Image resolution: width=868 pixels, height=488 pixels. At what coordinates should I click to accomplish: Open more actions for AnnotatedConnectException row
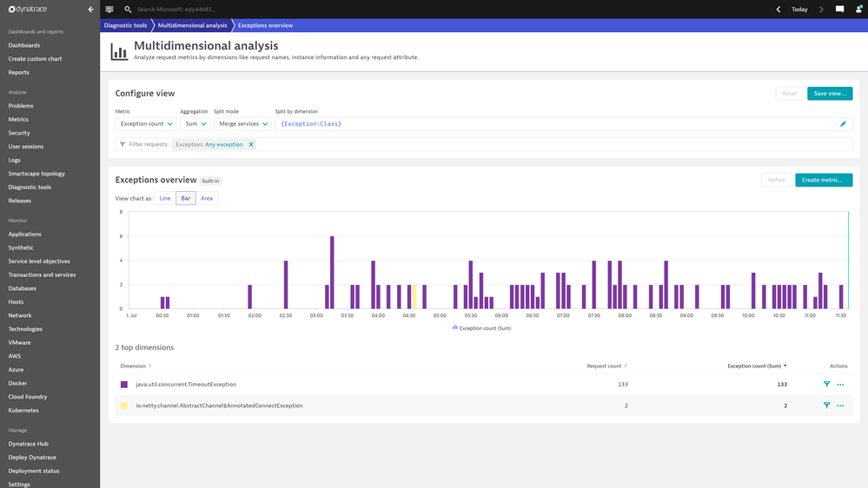tap(840, 406)
